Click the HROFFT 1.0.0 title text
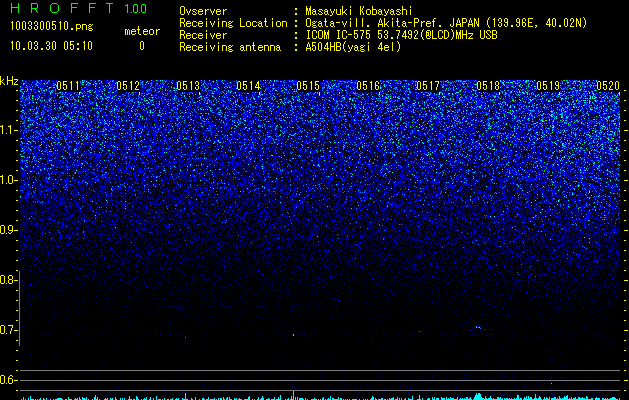 [78, 8]
